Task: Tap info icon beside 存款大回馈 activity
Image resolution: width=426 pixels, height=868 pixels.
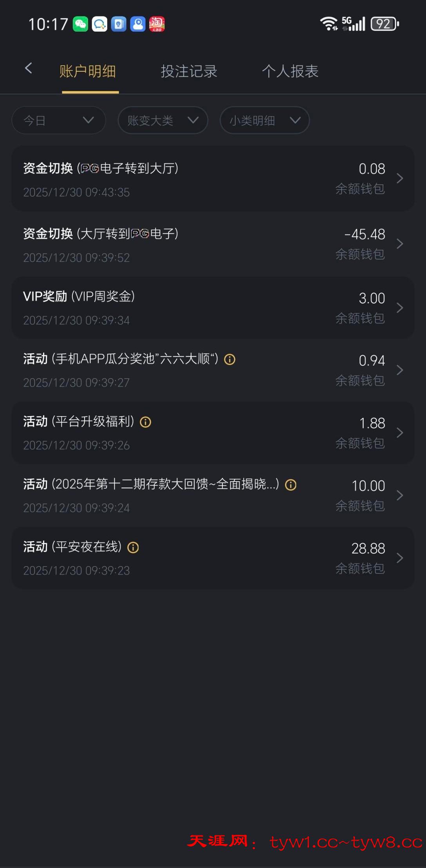Action: [x=291, y=485]
